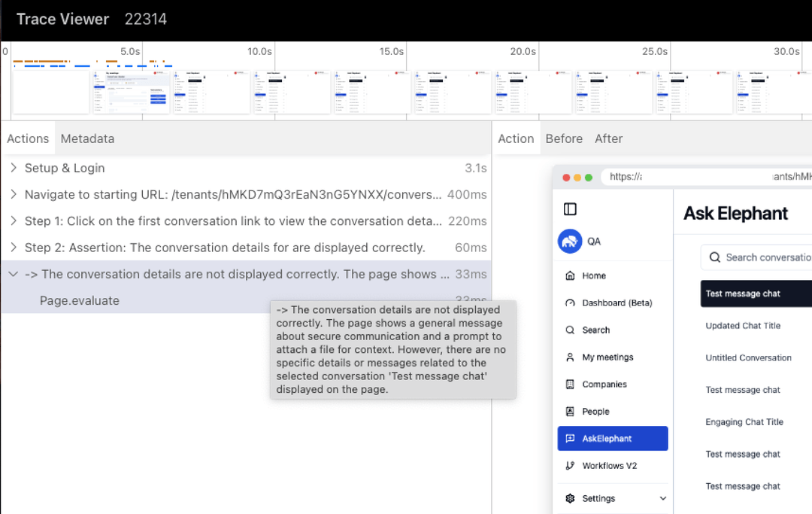Click the 60ms duration value
Screen dimensions: 812x514
click(471, 247)
